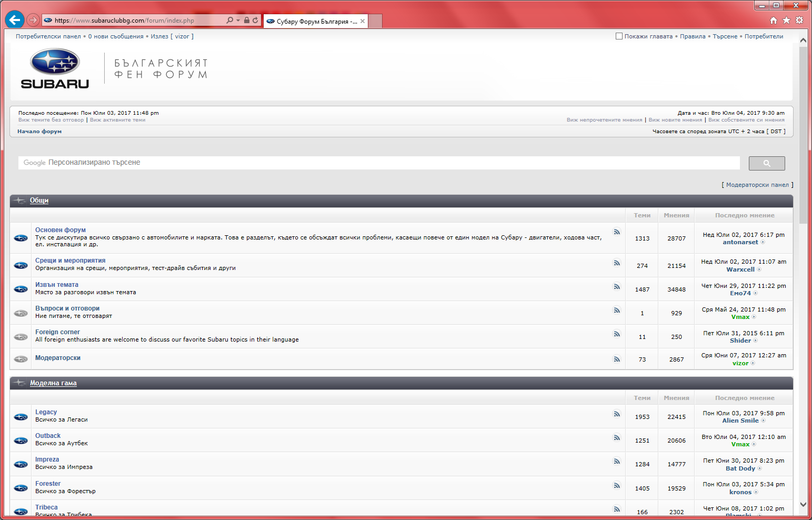Expand address bar search dropdown arrow
Screen dimensions: 812x520
(238, 20)
